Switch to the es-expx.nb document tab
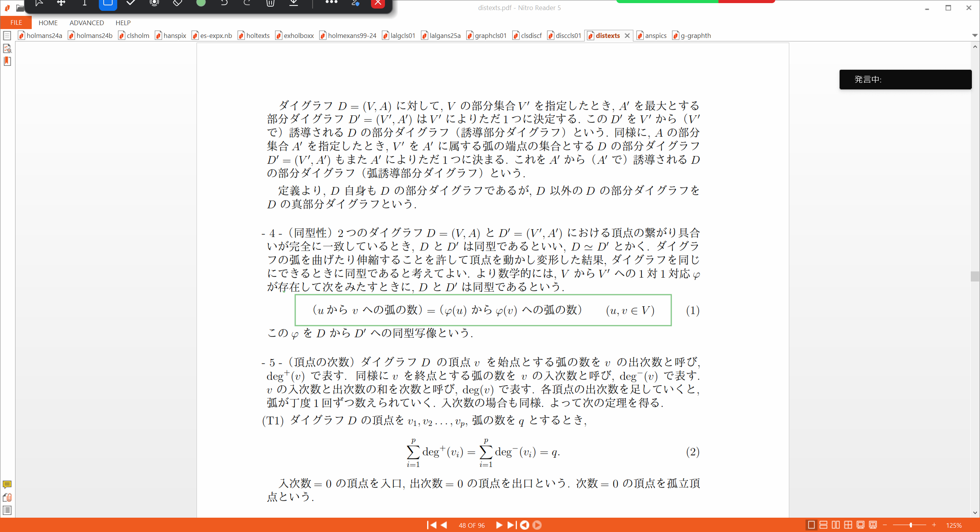 point(212,36)
